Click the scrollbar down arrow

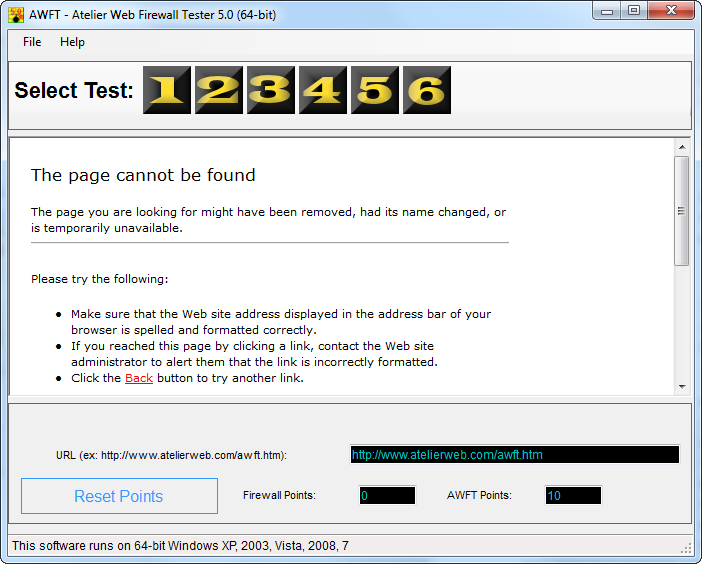pyautogui.click(x=682, y=386)
